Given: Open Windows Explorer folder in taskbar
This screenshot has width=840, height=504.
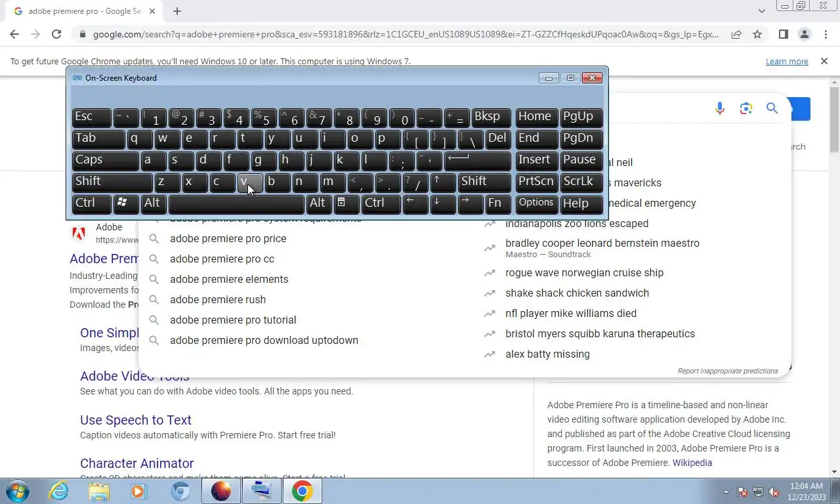Looking at the screenshot, I should pos(99,491).
